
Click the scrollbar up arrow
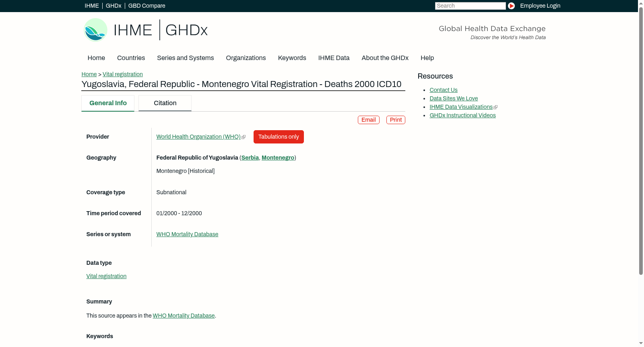tap(641, 3)
